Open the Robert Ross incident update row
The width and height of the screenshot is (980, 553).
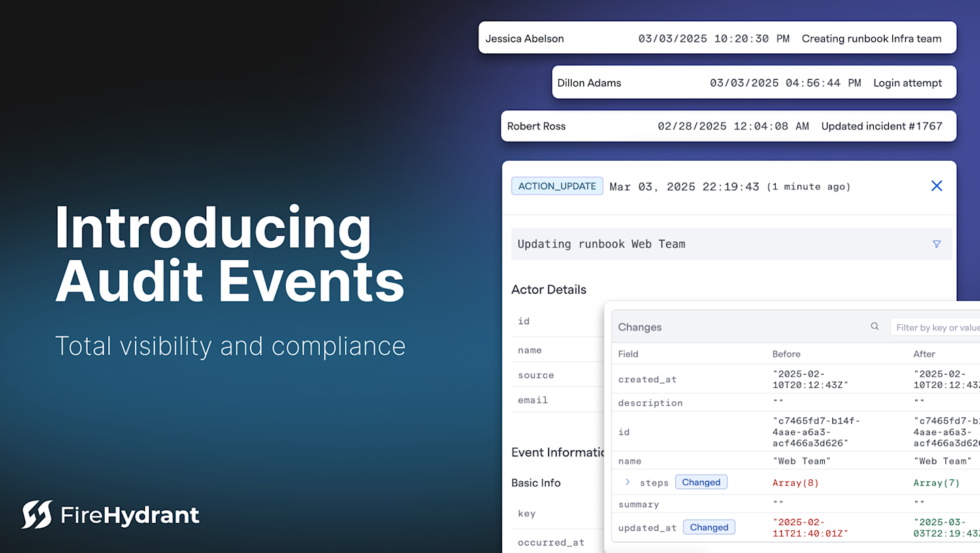point(729,126)
